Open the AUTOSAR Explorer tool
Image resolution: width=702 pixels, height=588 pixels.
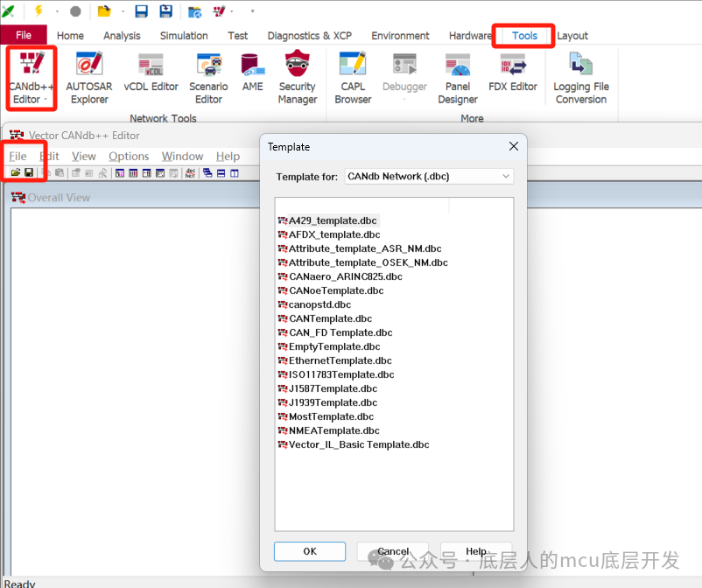coord(89,77)
